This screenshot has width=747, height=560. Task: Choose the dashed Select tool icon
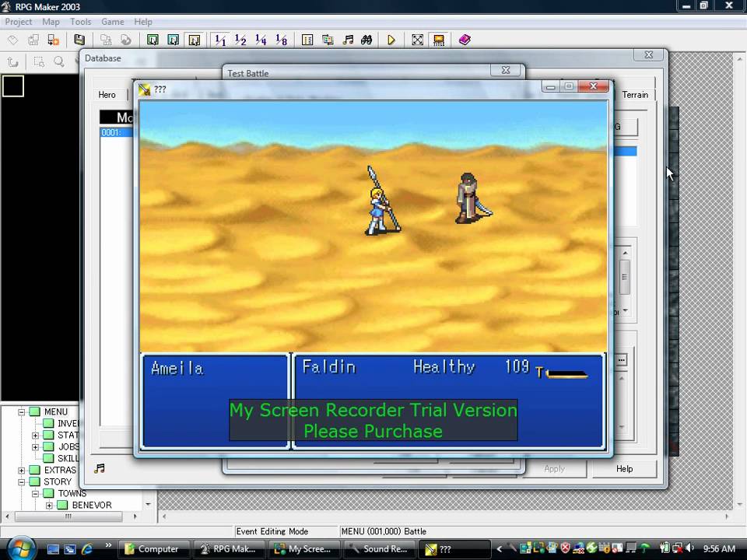point(39,61)
